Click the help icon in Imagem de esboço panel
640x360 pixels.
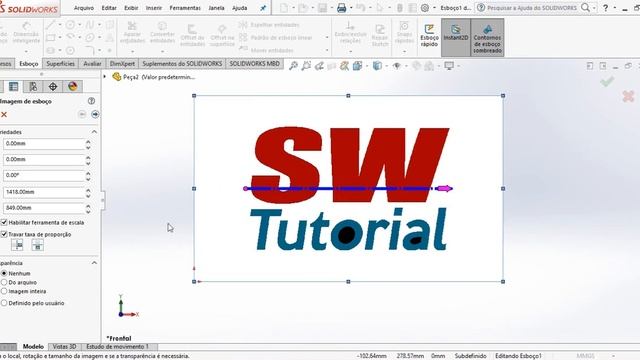pyautogui.click(x=91, y=101)
